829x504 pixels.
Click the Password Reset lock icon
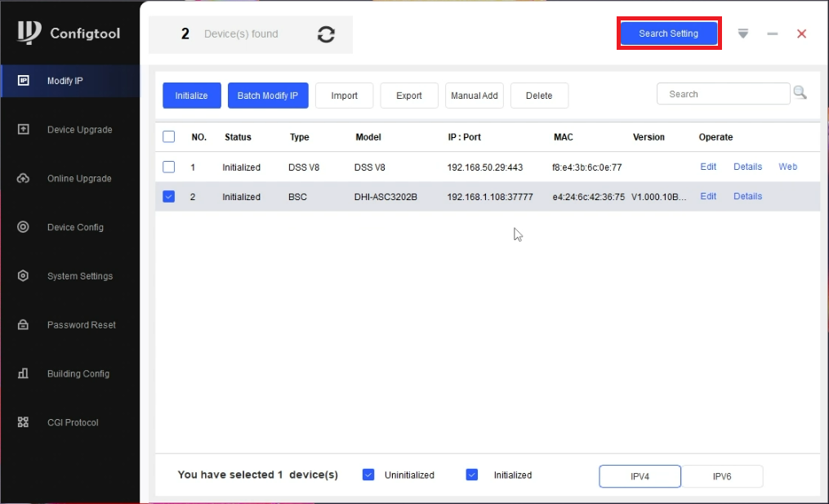point(23,325)
